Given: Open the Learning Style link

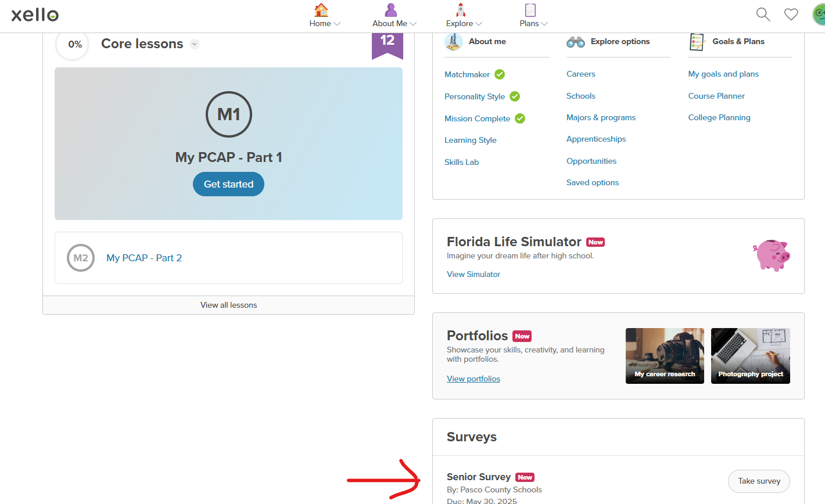Looking at the screenshot, I should [471, 140].
